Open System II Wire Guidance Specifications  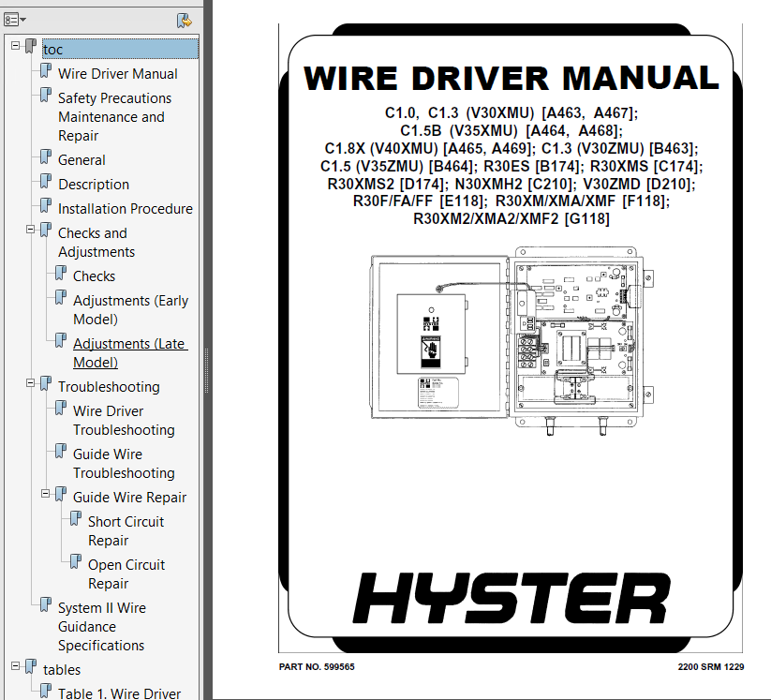pos(102,627)
